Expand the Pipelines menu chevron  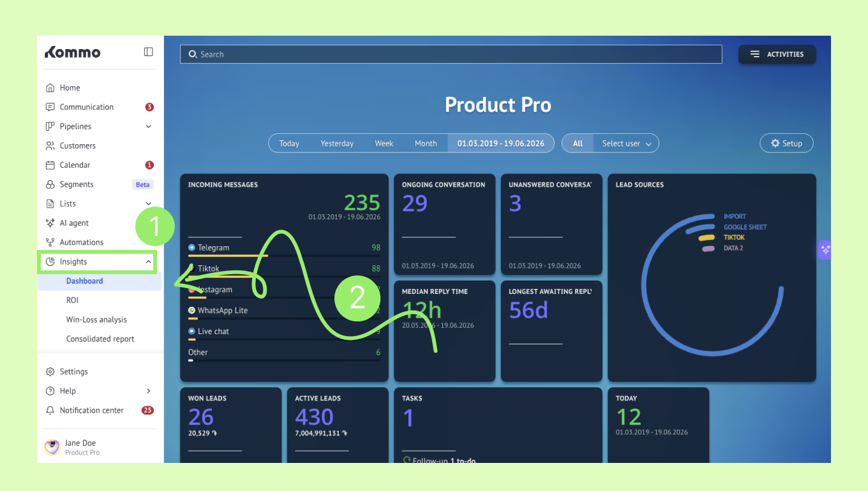149,126
